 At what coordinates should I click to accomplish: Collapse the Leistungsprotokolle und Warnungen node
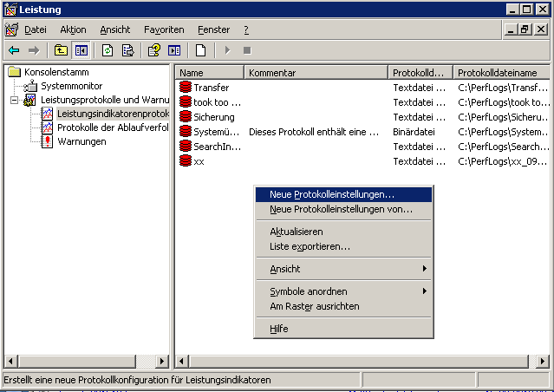(x=14, y=100)
